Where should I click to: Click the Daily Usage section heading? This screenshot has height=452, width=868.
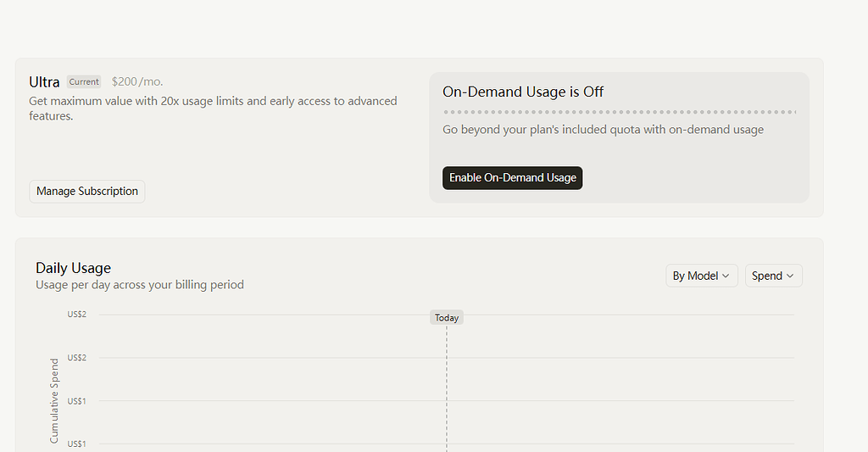[x=73, y=268]
